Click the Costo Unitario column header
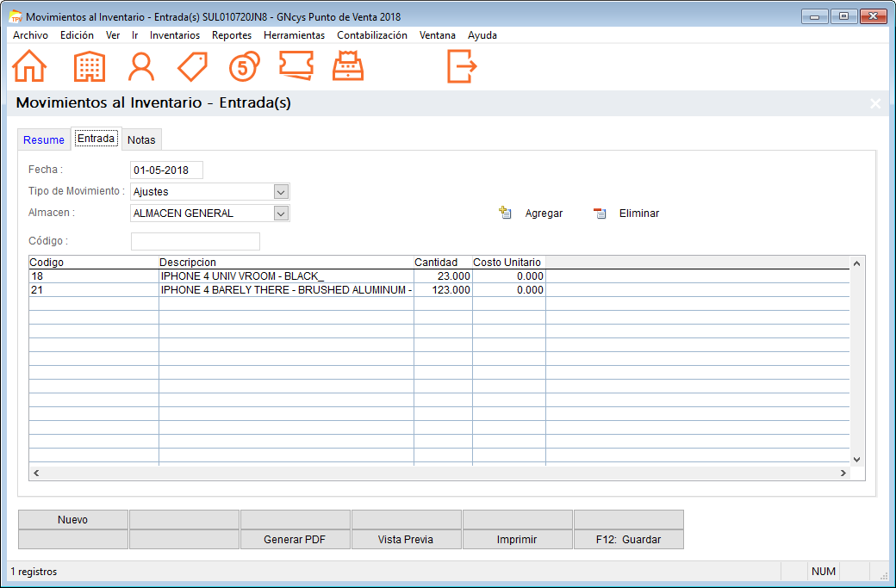 coord(509,263)
